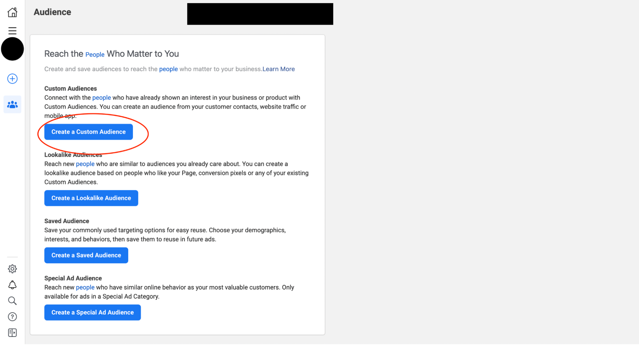The image size is (639, 364).
Task: Click the grid/table view icon
Action: pos(12,332)
